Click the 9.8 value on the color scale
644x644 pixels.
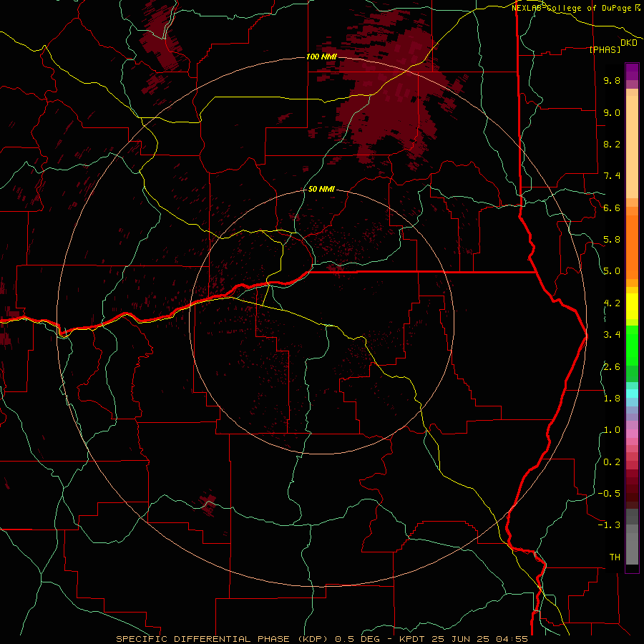tap(612, 80)
